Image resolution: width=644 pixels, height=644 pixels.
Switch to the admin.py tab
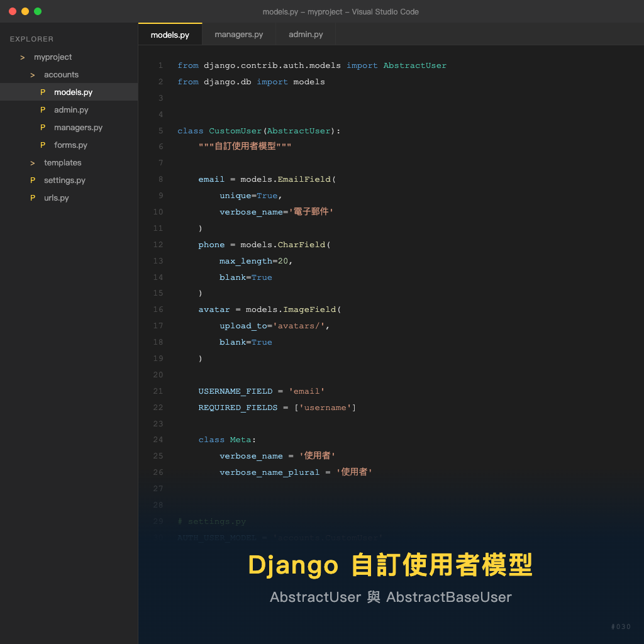point(306,35)
